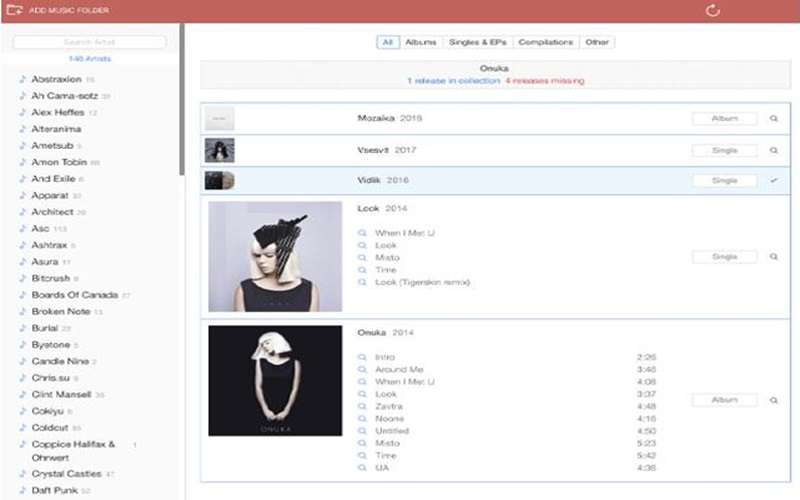Click the Onuka album cover artwork
The image size is (800, 500).
(275, 381)
